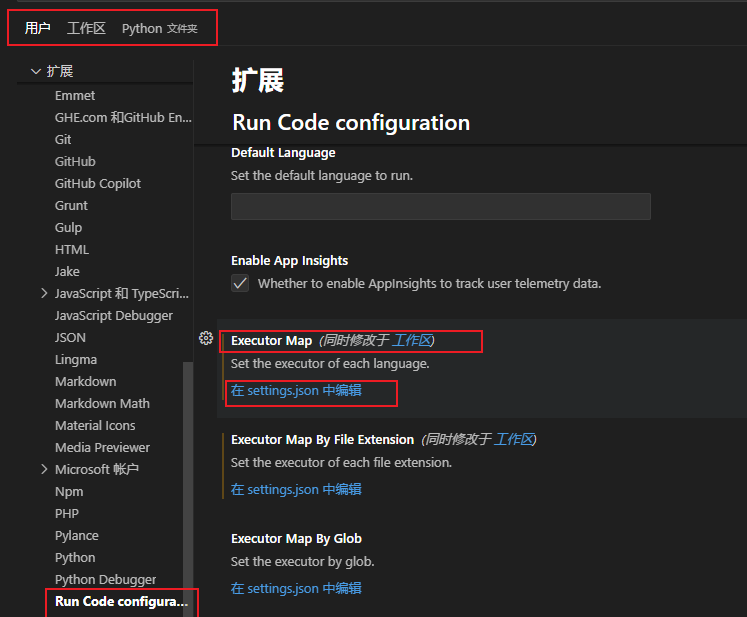The image size is (747, 617).
Task: Select Jake in the extensions list
Action: click(67, 272)
